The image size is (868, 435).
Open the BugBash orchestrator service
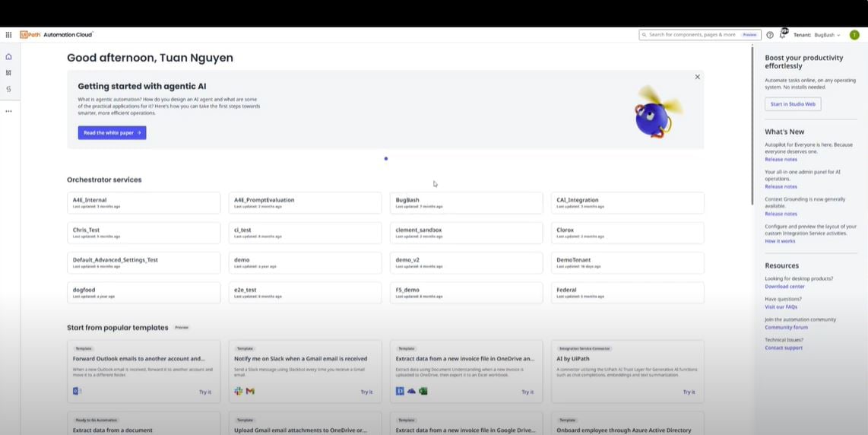click(x=466, y=203)
